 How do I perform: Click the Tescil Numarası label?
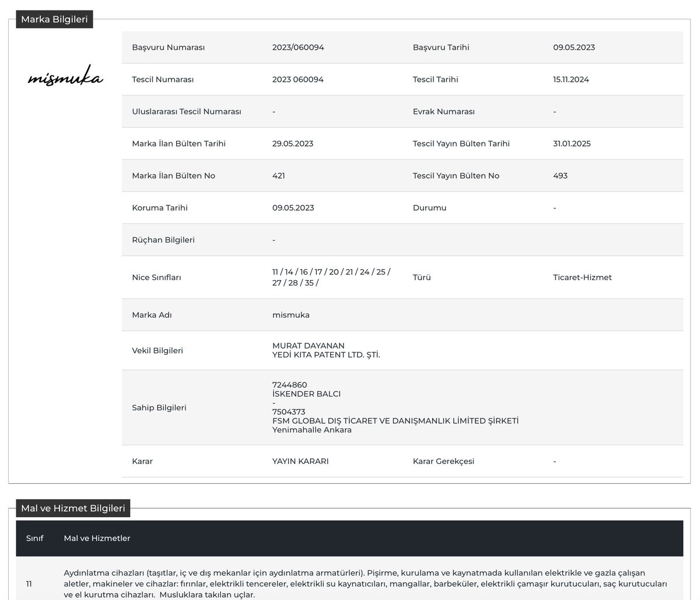(163, 79)
